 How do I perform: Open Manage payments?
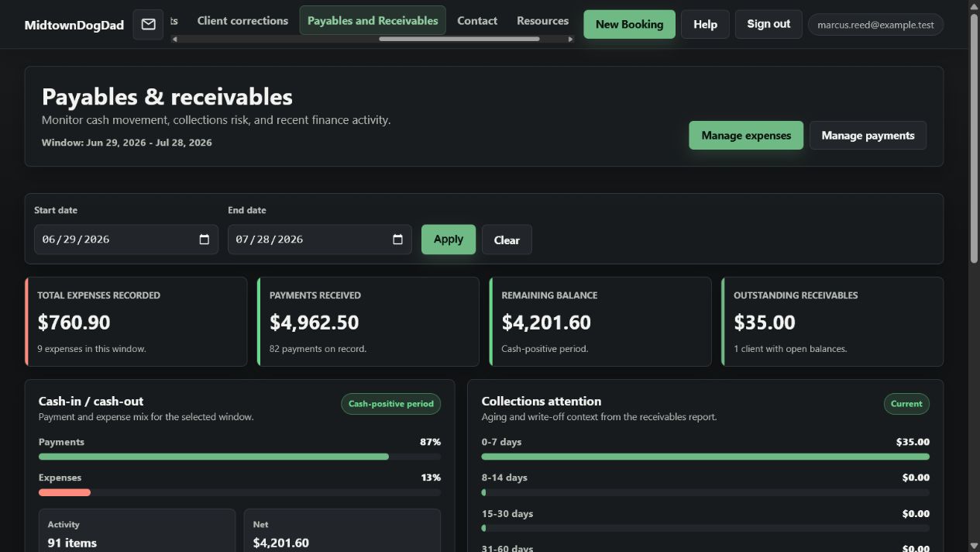coord(868,135)
